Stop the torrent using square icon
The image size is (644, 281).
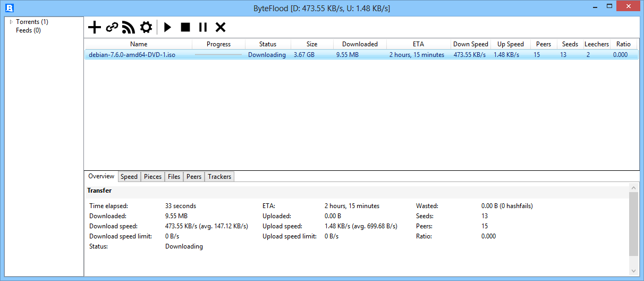click(x=185, y=27)
